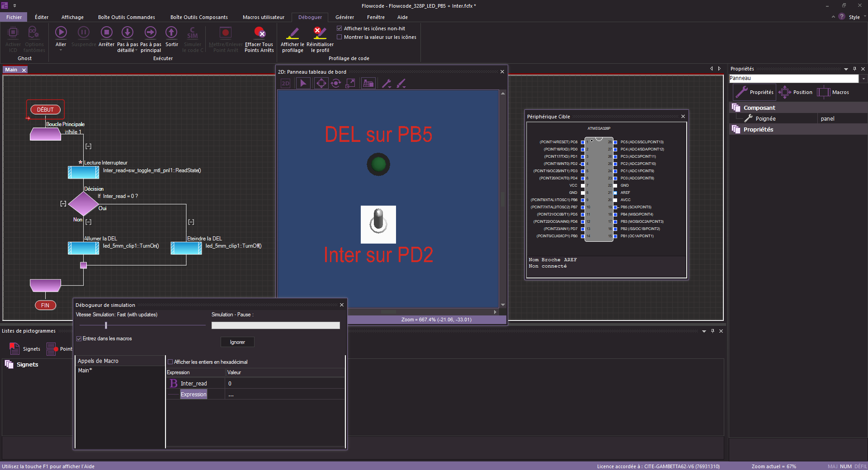Viewport: 868px width, 470px height.
Task: Collapse the Décision branch expander
Action: (63, 204)
